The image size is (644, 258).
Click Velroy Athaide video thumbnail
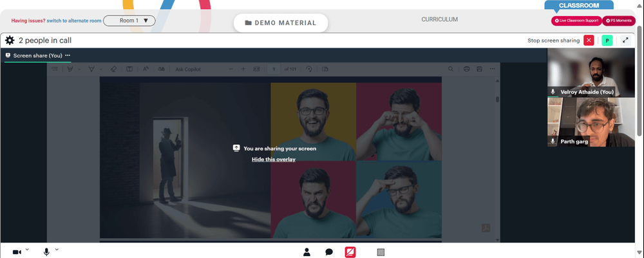tap(591, 73)
